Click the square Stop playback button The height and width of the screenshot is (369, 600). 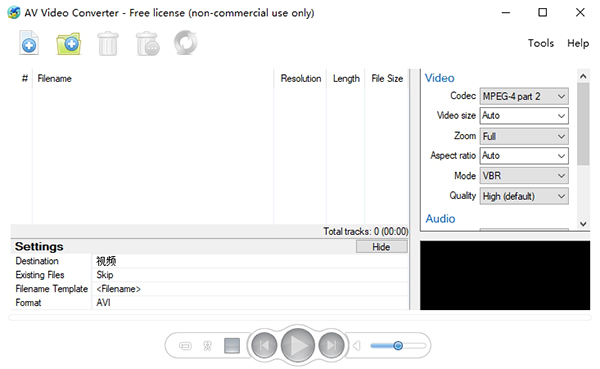(232, 346)
